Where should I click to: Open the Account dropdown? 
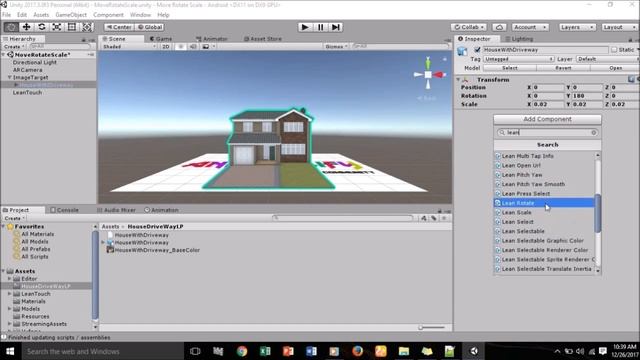coord(530,27)
